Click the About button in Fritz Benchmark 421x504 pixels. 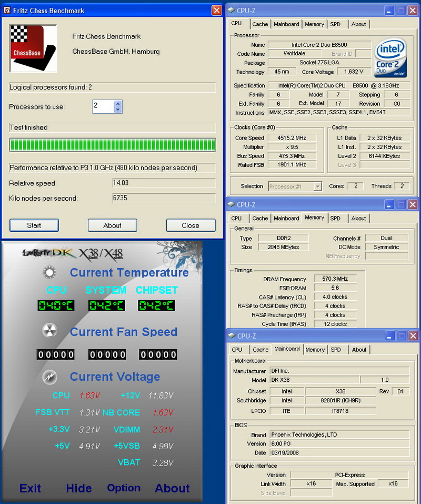(113, 225)
